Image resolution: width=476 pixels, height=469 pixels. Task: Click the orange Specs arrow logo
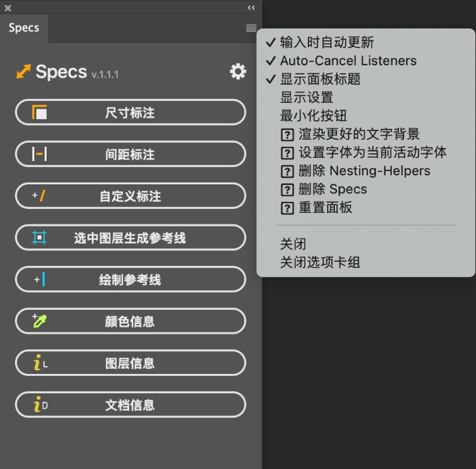tap(23, 71)
